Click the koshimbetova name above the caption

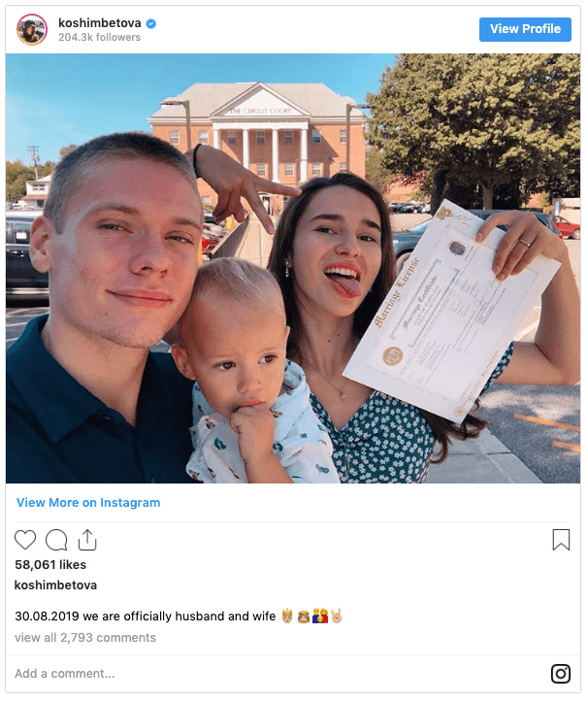click(56, 585)
